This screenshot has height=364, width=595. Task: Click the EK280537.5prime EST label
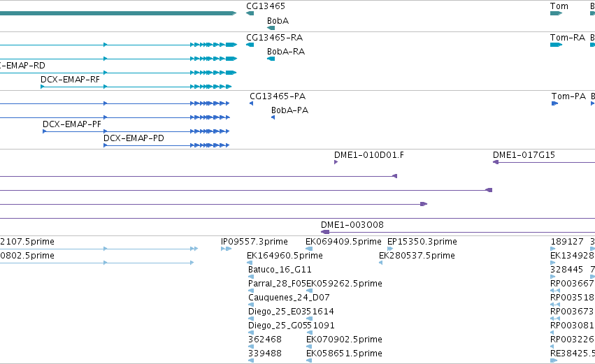coord(417,256)
